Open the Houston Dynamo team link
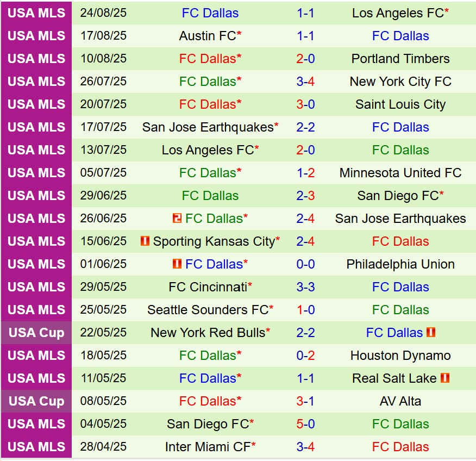The image size is (476, 461). (400, 356)
